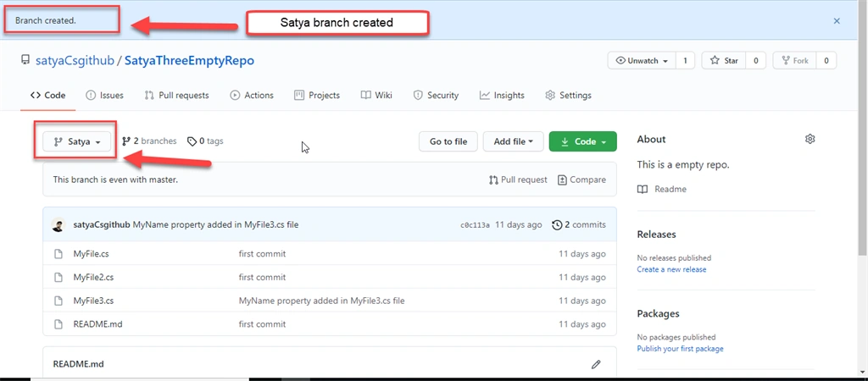Click the repository book icon beside owner name

[25, 60]
